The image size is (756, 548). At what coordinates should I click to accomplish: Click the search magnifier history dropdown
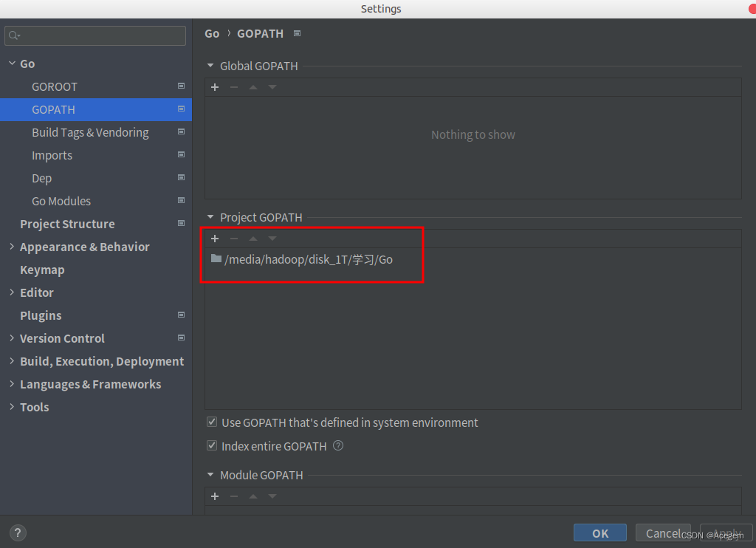point(15,35)
